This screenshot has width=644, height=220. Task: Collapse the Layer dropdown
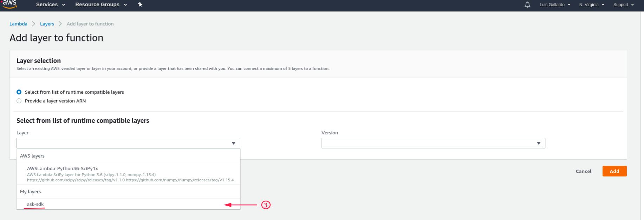coord(128,143)
